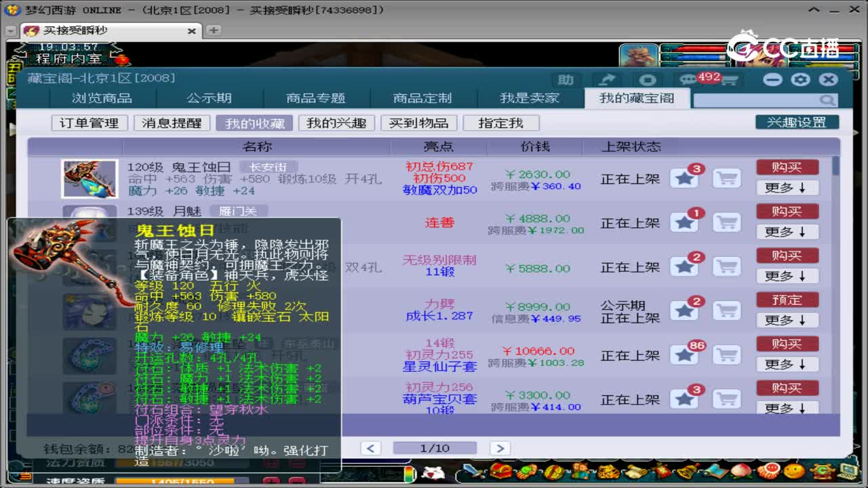Screen dimensions: 868x488
Task: Switch to 浏览商品 tab
Action: [102, 98]
